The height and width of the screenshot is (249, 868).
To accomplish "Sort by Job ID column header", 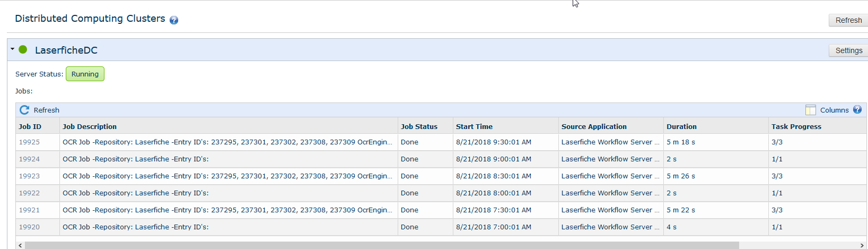I will [30, 126].
